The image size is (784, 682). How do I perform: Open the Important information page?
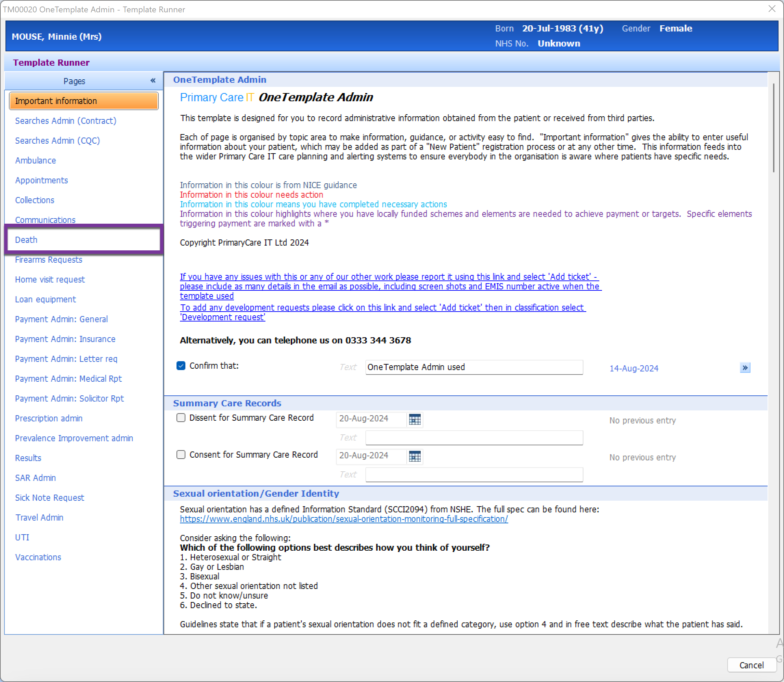pos(84,101)
